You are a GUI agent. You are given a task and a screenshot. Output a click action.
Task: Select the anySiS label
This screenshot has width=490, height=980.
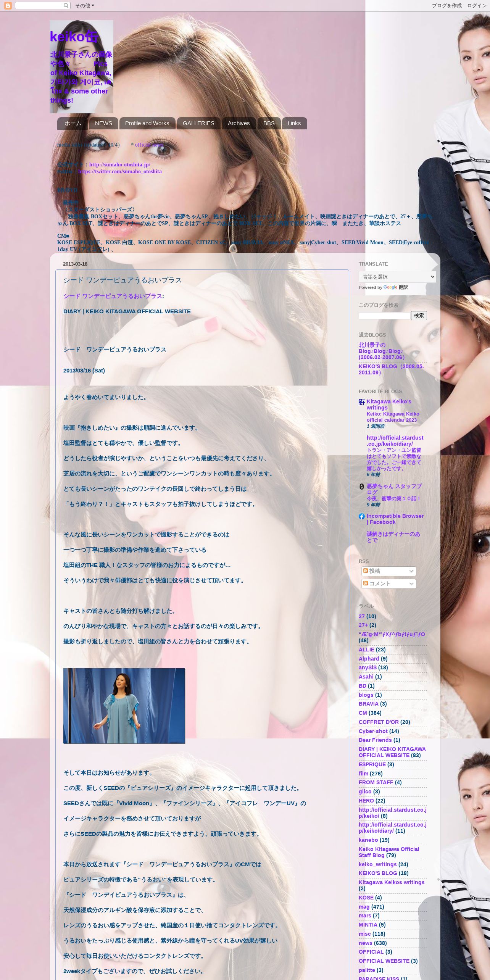pos(367,667)
